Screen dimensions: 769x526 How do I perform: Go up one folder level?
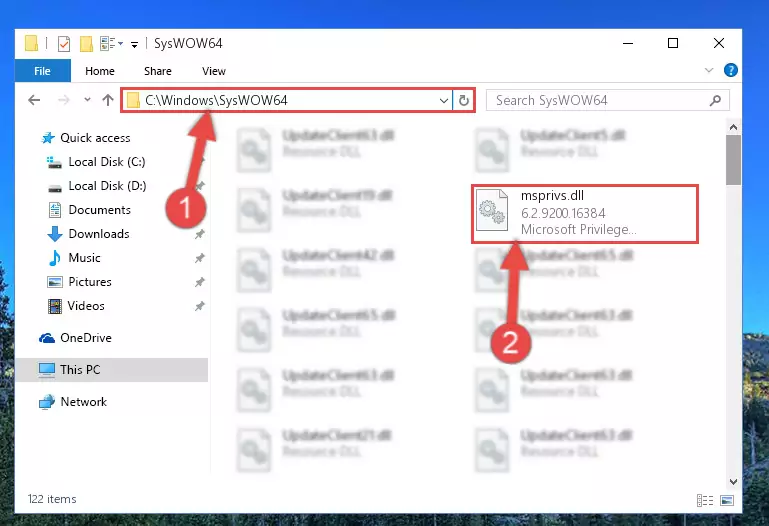[108, 100]
